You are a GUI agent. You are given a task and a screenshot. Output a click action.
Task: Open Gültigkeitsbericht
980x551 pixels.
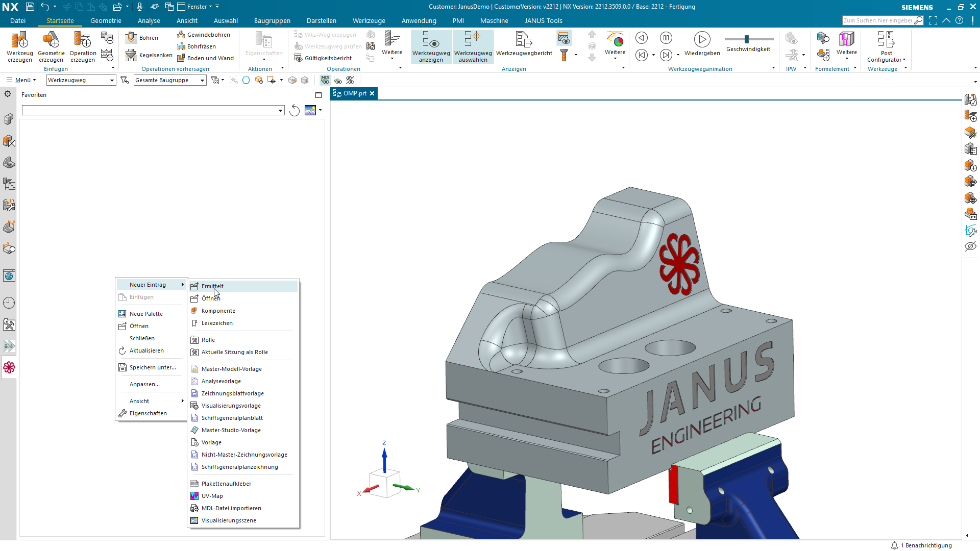tap(323, 58)
